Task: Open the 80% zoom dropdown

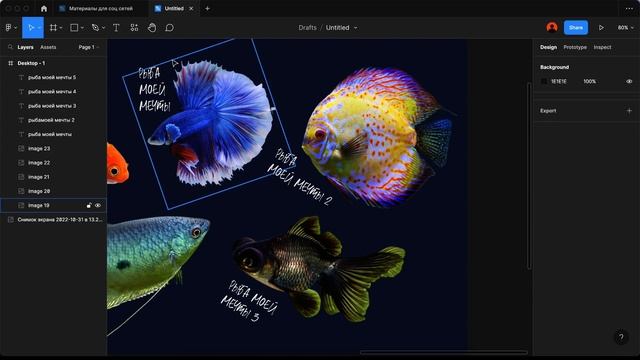Action: pyautogui.click(x=625, y=28)
